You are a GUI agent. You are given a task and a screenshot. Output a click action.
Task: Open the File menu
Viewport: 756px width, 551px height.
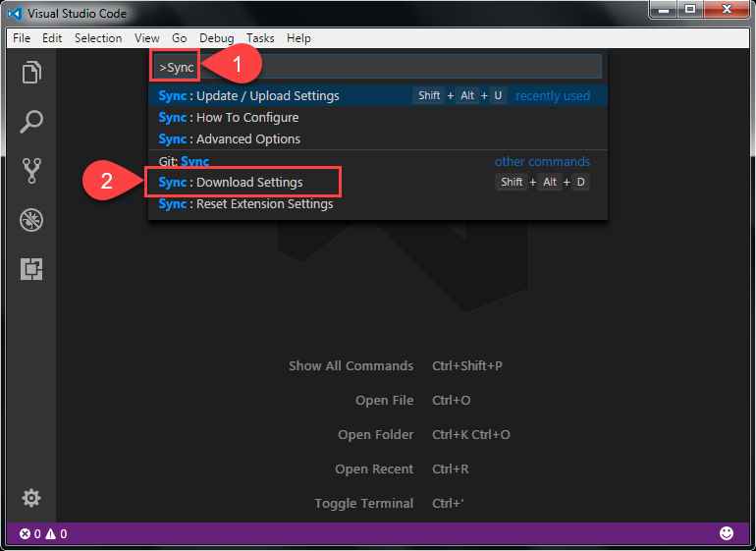coord(22,38)
